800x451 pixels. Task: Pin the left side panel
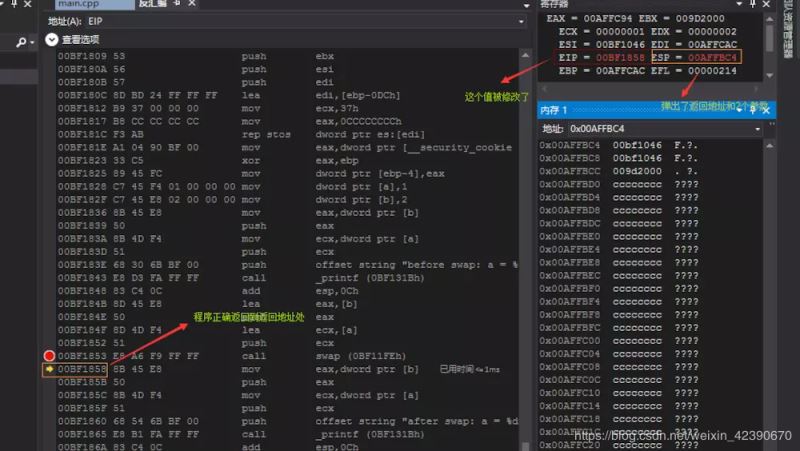point(14,4)
